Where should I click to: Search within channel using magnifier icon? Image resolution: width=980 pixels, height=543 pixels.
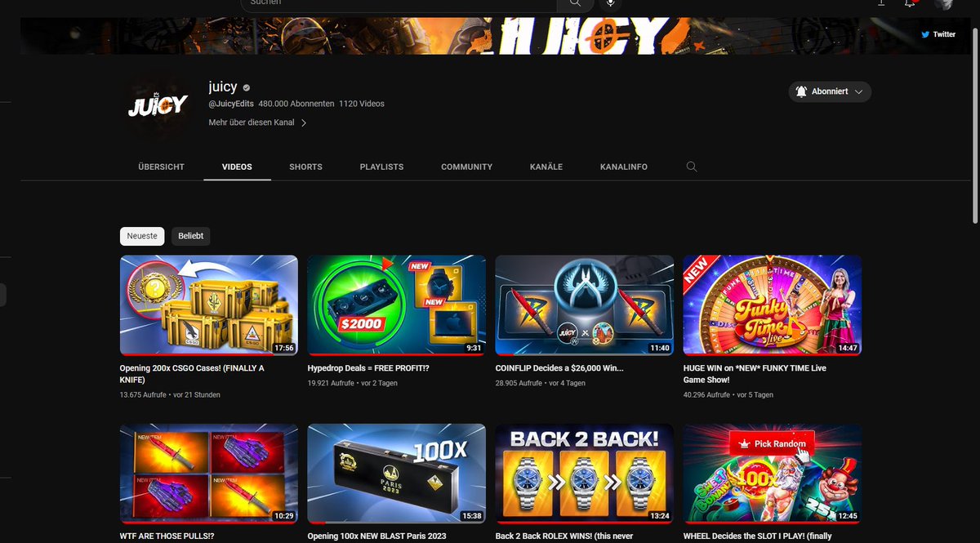point(692,167)
